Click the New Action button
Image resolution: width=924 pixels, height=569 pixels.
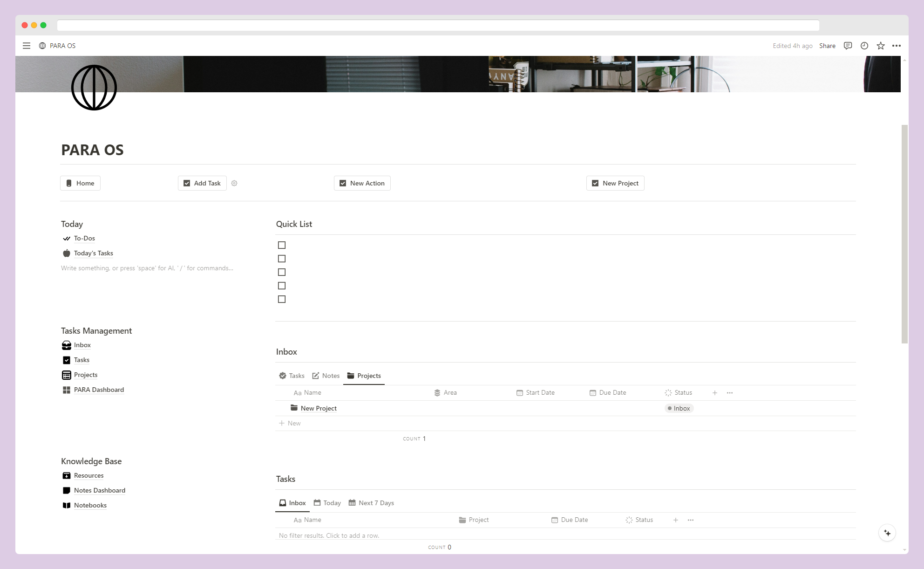tap(362, 183)
